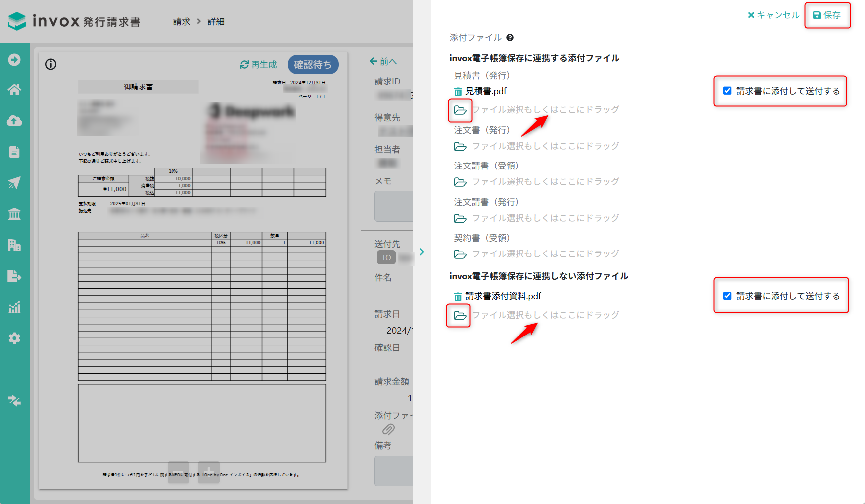Toggle 請求書に添付して送付する for 見積書.pdf
The image size is (865, 504).
click(727, 91)
